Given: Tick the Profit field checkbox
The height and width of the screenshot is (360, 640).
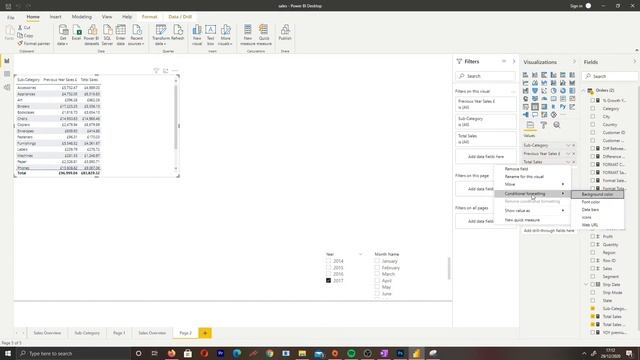Looking at the screenshot, I should 593,236.
